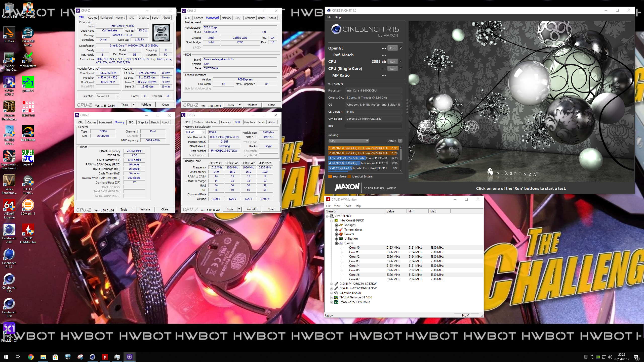Open the 3DMark desktop icon
This screenshot has height=362, width=644.
pos(9,35)
